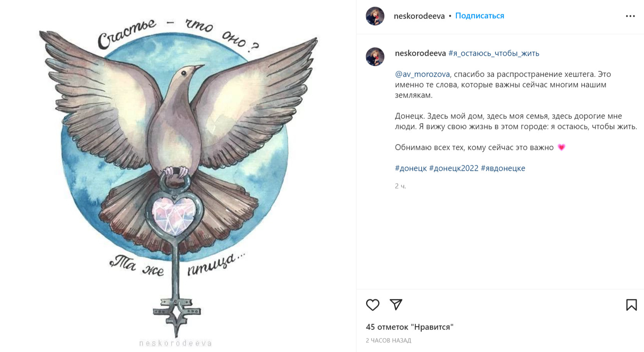Screen dimensions: 644x352
Task: Click the '2 ЧАСОВ НАЗАД' post timestamp
Action: pyautogui.click(x=388, y=340)
